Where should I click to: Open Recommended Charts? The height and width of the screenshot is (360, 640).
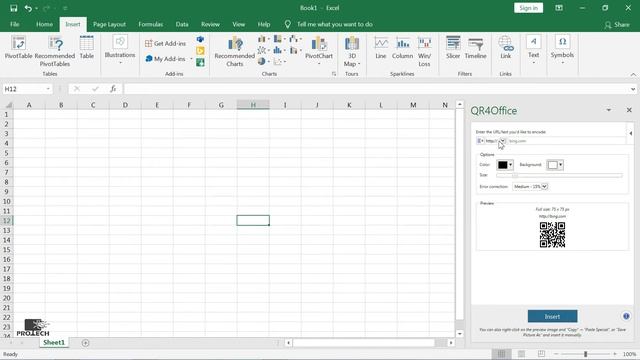[x=235, y=51]
